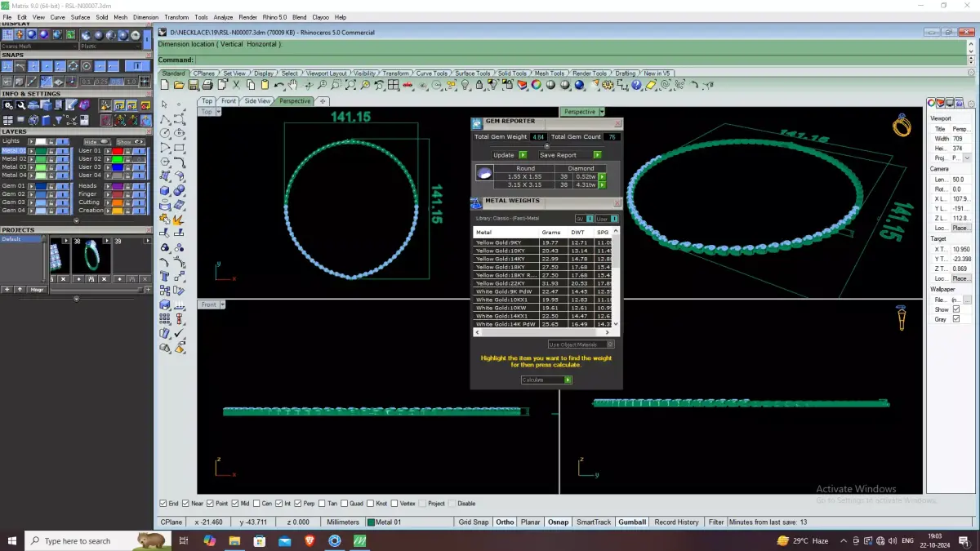Open the Analyze menu
This screenshot has width=980, height=551.
point(223,17)
